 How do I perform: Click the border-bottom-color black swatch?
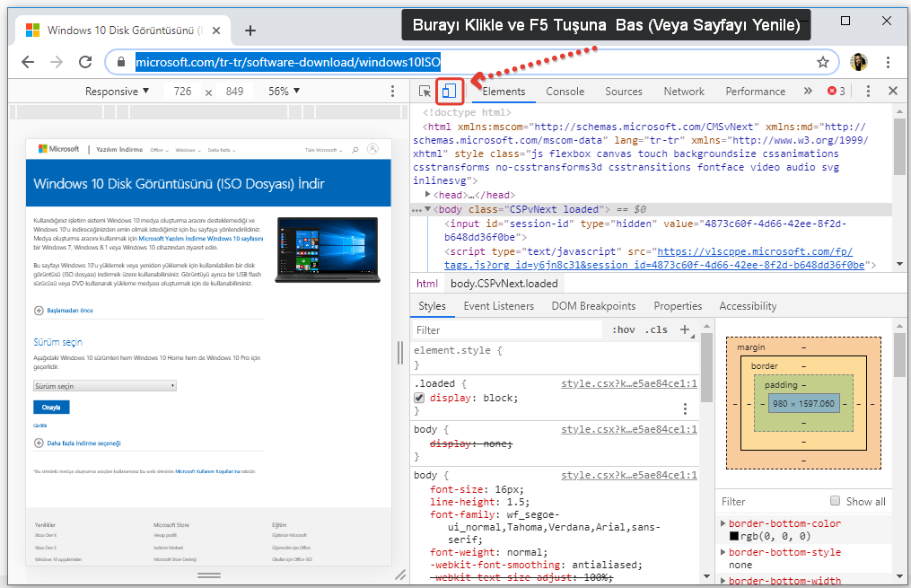coord(734,536)
